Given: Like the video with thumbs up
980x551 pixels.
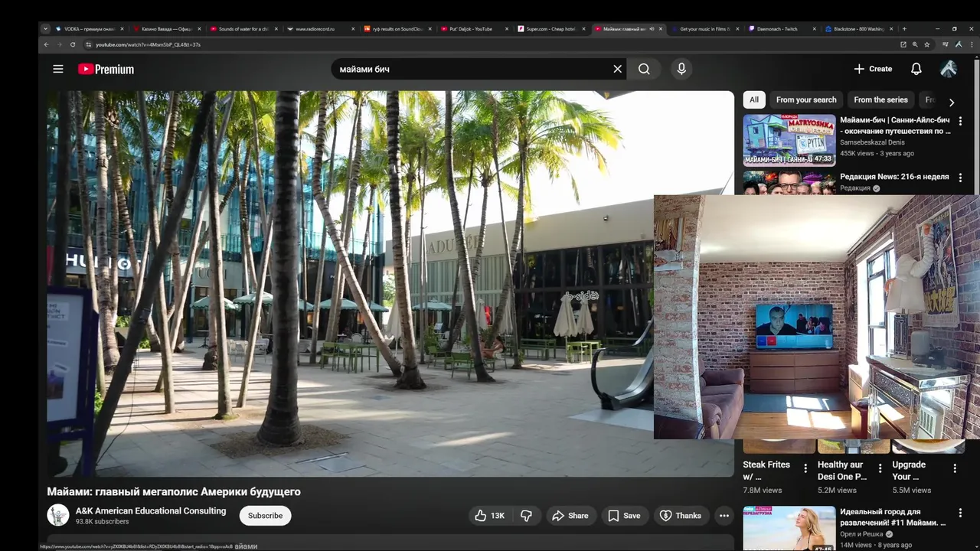Looking at the screenshot, I should pyautogui.click(x=489, y=516).
